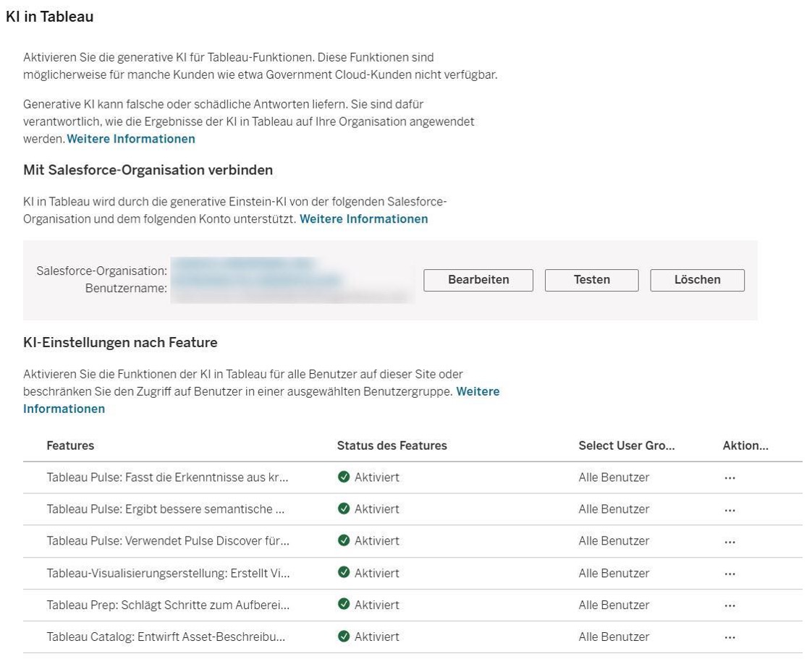Click the Löschen button
This screenshot has width=812, height=664.
pyautogui.click(x=697, y=280)
